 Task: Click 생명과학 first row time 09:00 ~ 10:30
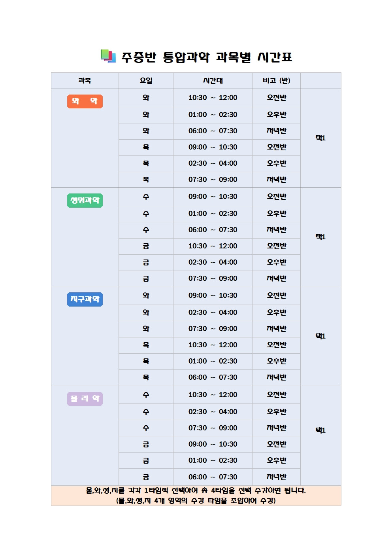point(213,197)
